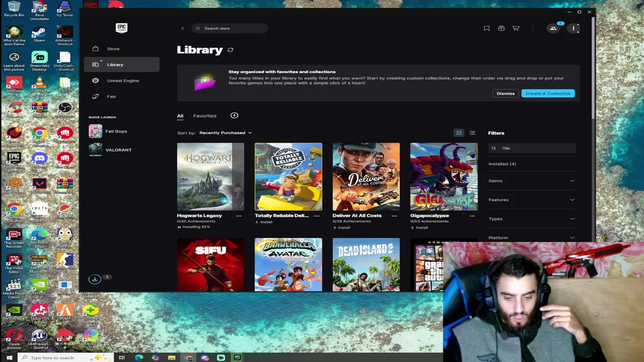Image resolution: width=644 pixels, height=362 pixels.
Task: Install Deliver At All Costs
Action: (341, 227)
